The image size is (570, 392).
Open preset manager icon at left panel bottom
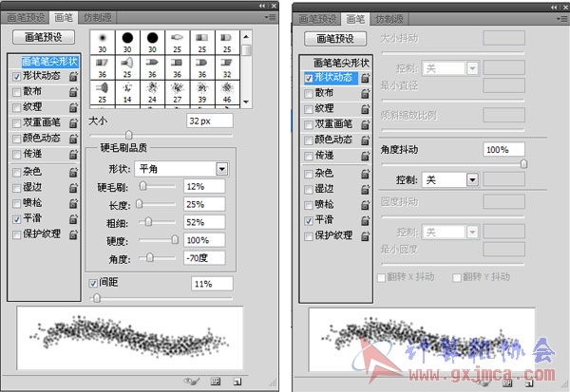pyautogui.click(x=216, y=382)
